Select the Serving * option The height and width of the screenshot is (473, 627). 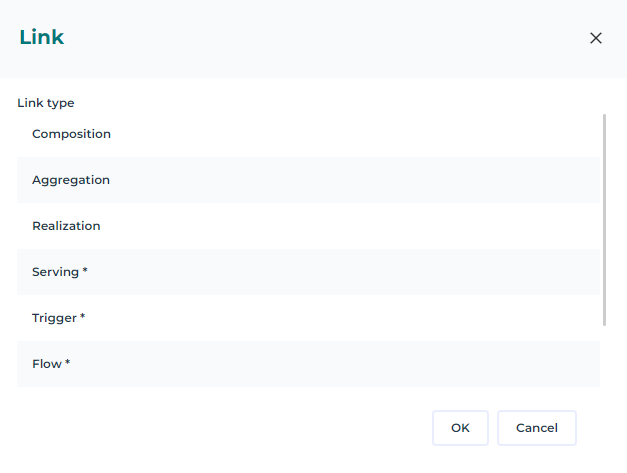[x=60, y=272]
